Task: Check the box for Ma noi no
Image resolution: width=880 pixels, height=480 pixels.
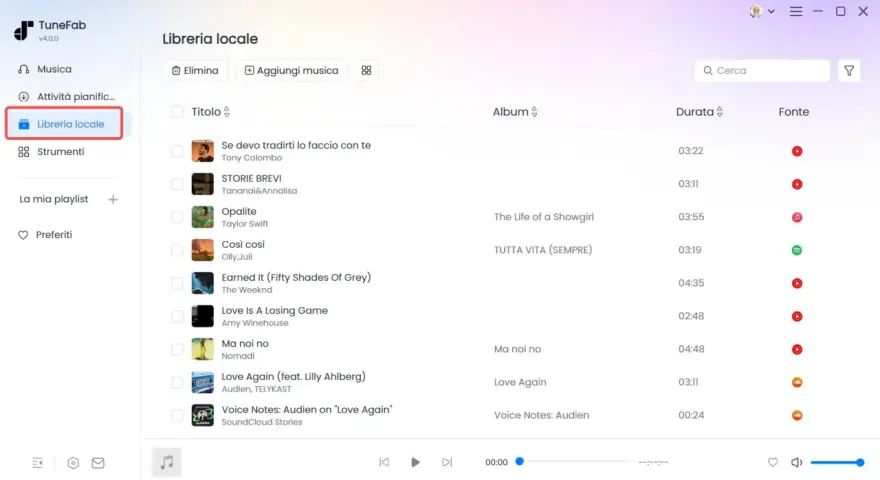Action: (177, 349)
